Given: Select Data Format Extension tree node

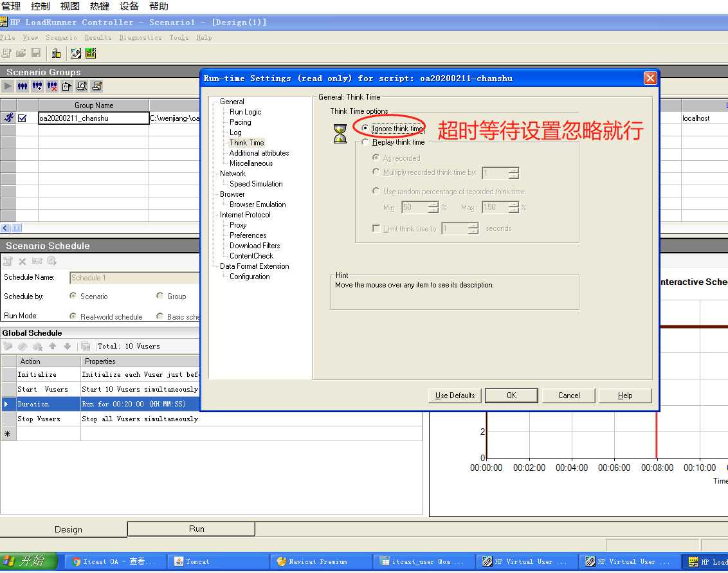Looking at the screenshot, I should click(x=255, y=266).
